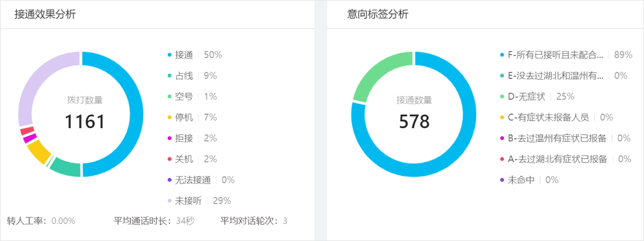Click the lavender dot beside 未接听
The width and height of the screenshot is (644, 241).
[x=169, y=201]
